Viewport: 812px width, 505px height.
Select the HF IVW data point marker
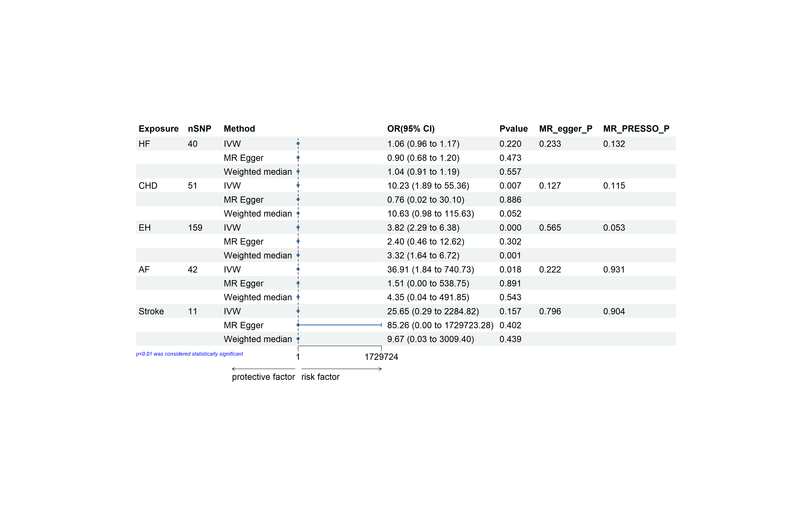coord(298,144)
